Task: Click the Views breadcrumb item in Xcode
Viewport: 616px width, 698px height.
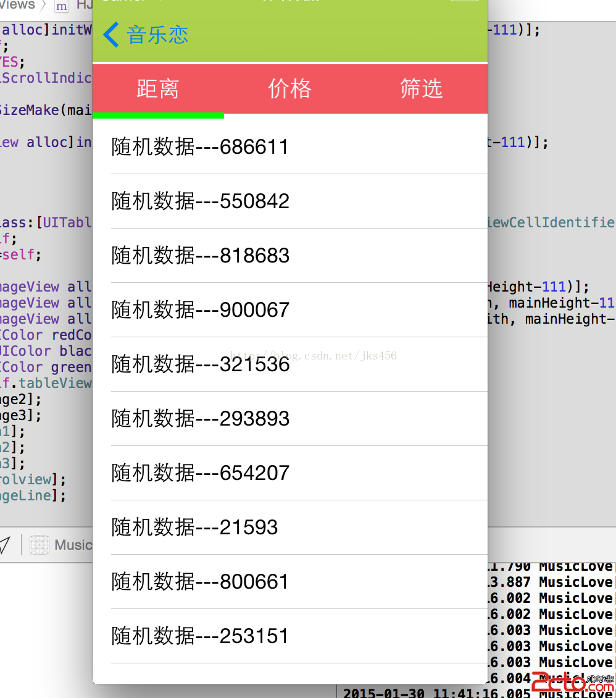Action: click(17, 6)
